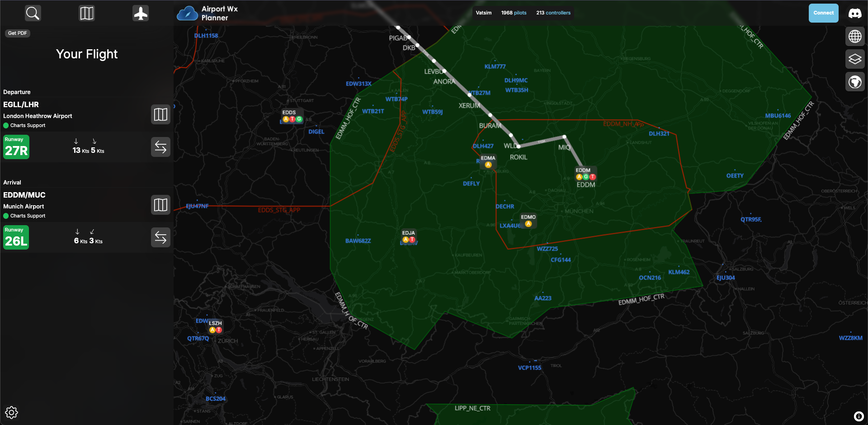Click the EDDS_STG_APP sector label
The image size is (868, 425).
click(279, 210)
